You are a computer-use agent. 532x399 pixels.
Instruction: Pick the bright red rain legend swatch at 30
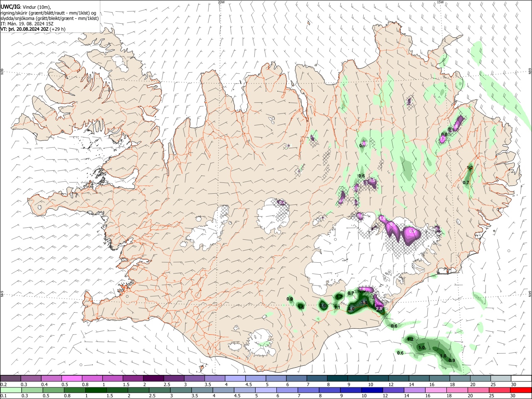[520, 390]
